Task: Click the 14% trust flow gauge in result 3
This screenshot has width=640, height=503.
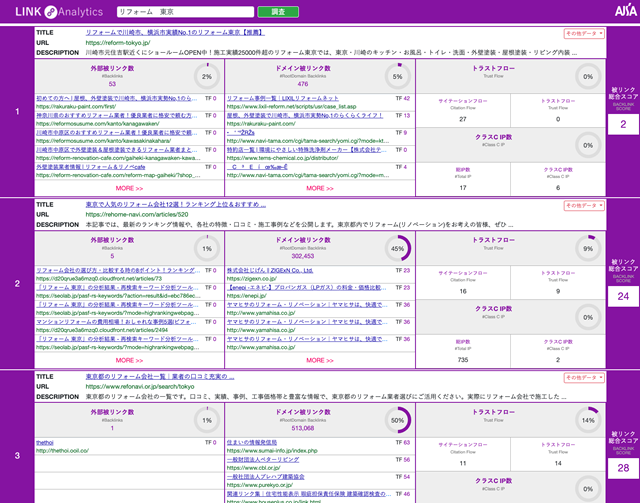Action: 588,420
